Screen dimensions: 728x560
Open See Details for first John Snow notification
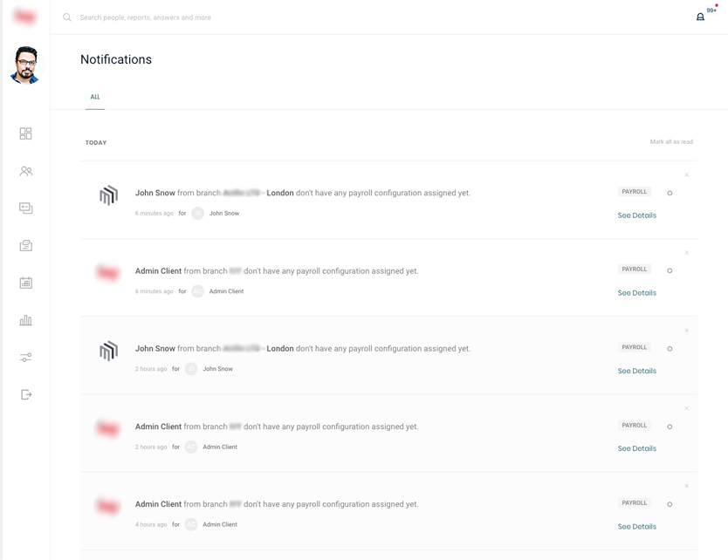[x=636, y=215]
